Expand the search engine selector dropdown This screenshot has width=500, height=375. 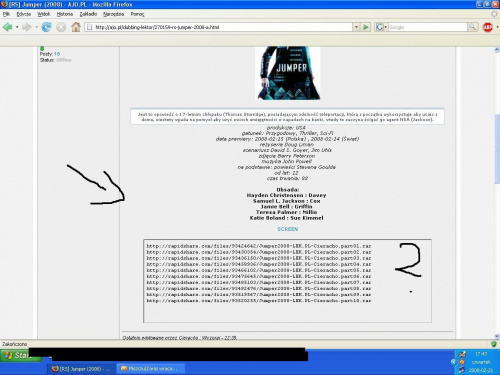pyautogui.click(x=386, y=27)
